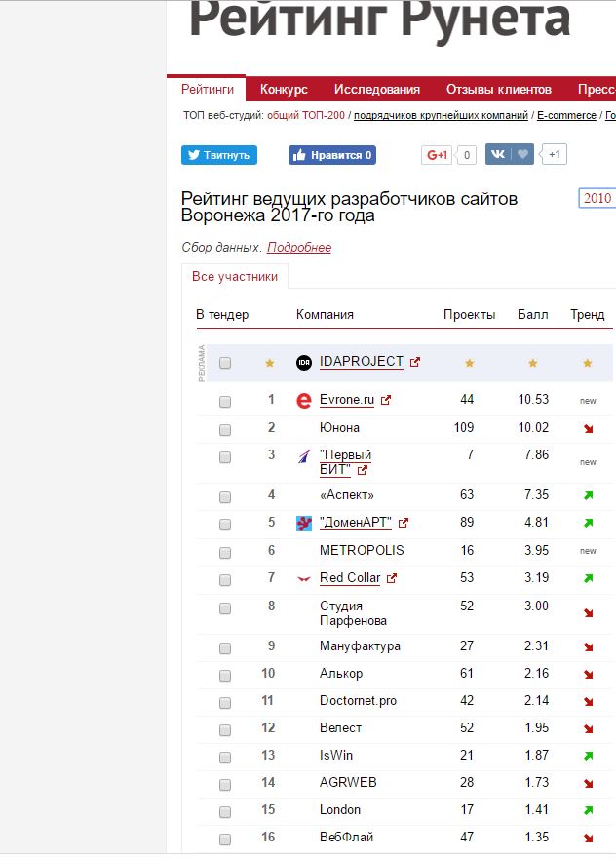Screen dimensions: 616x860
Task: Open Evrone.ru external site icon
Action: pos(386,400)
